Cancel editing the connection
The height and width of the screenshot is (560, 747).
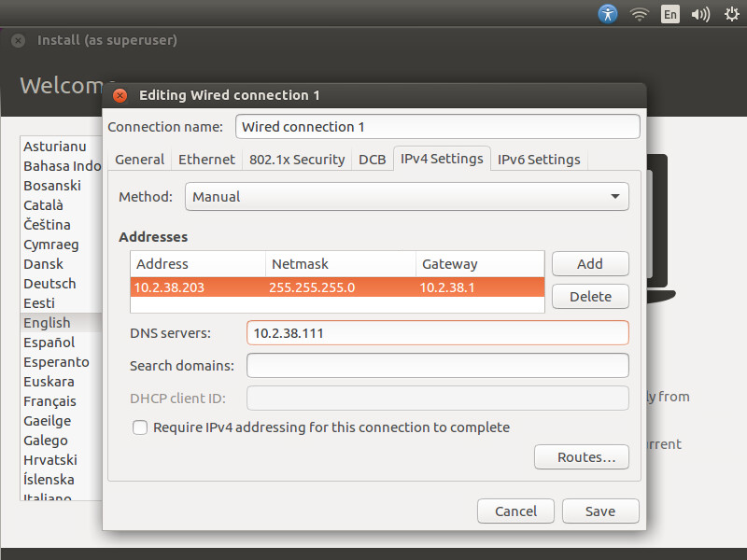pos(515,511)
